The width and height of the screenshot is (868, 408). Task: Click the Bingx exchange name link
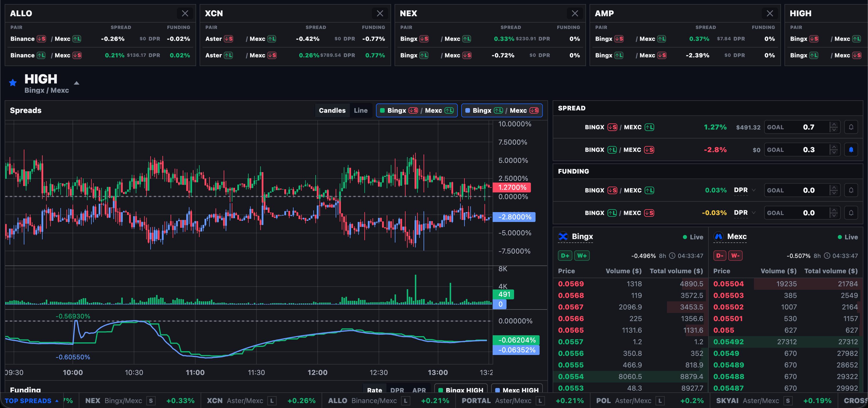582,237
